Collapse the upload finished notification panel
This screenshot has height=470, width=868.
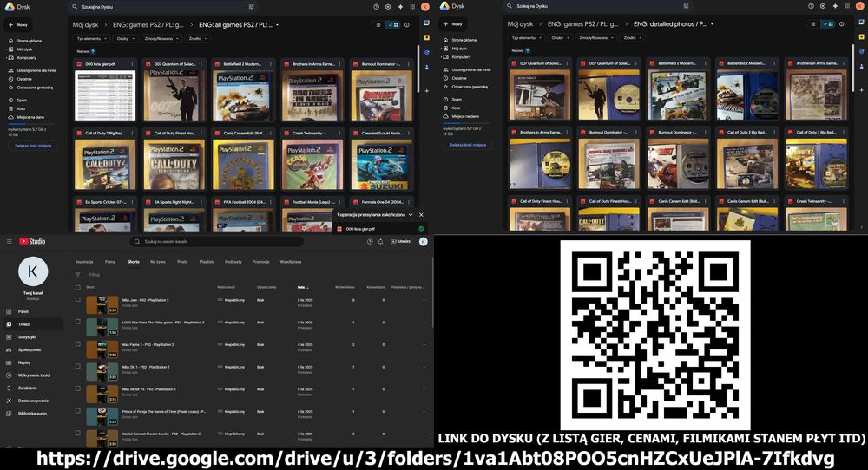pyautogui.click(x=411, y=214)
